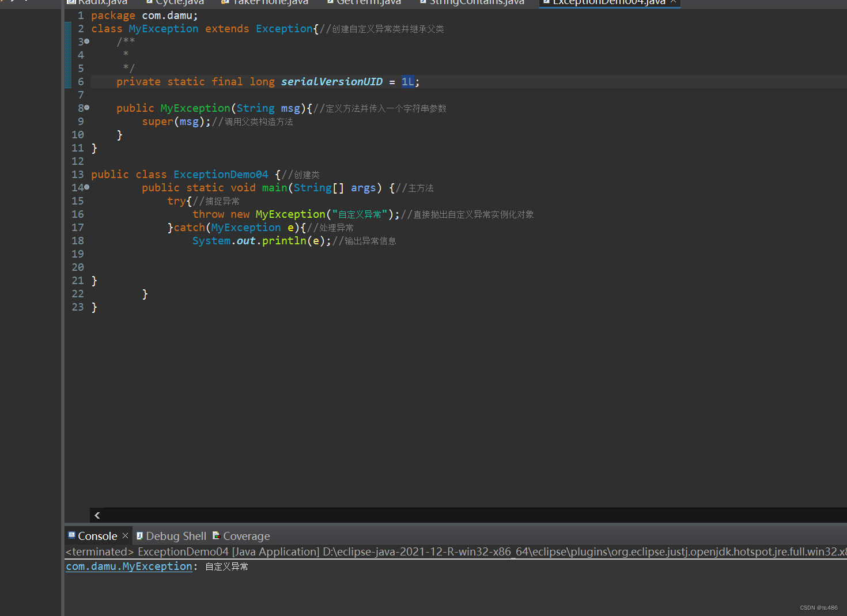Open the com.damu.MyException console hyperlink
This screenshot has width=847, height=616.
[x=129, y=566]
